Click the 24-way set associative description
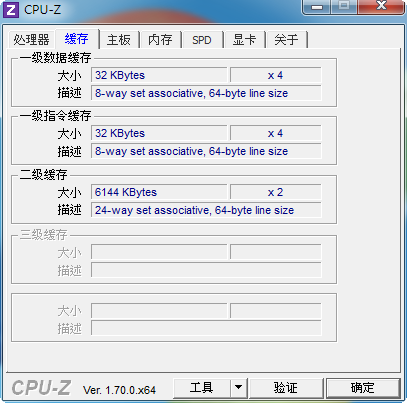 pos(206,210)
